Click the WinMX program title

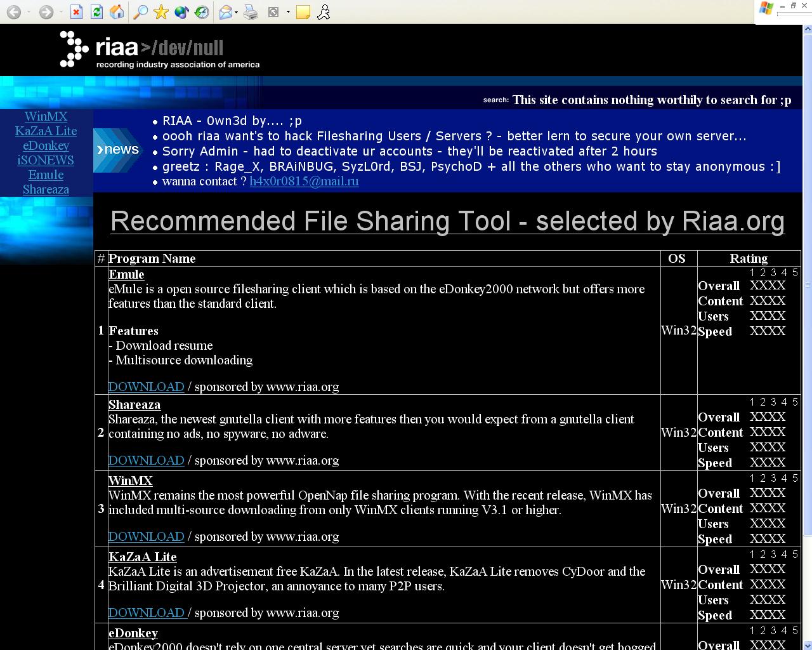pyautogui.click(x=131, y=481)
